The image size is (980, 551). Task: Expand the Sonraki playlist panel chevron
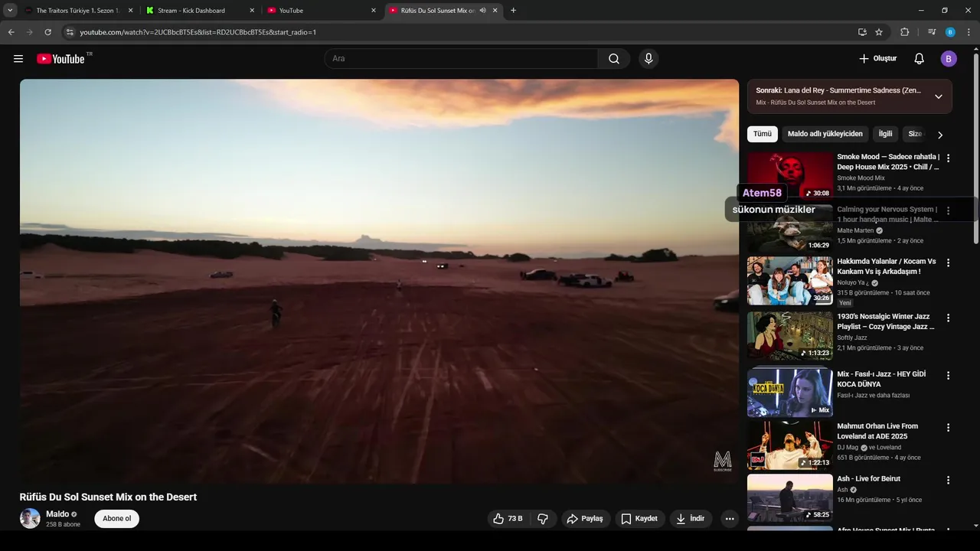[939, 96]
